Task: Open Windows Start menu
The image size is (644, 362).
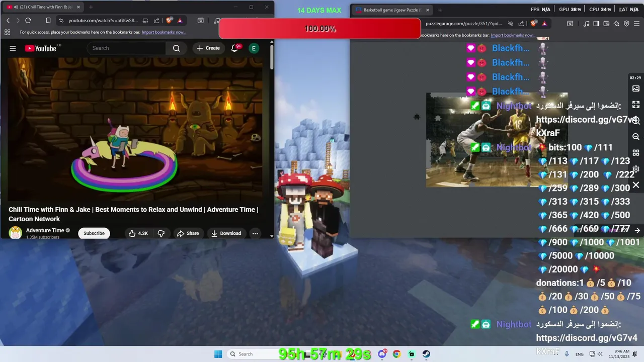Action: point(218,354)
